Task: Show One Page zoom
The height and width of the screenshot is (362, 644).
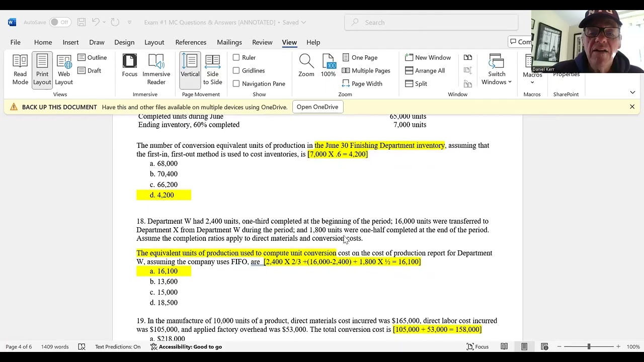Action: click(360, 57)
